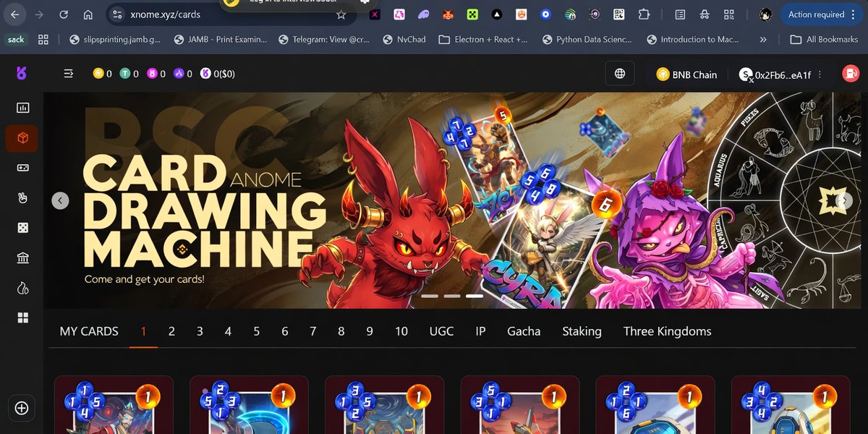Switch to the Three Kingdoms tab
868x434 pixels.
pos(667,331)
